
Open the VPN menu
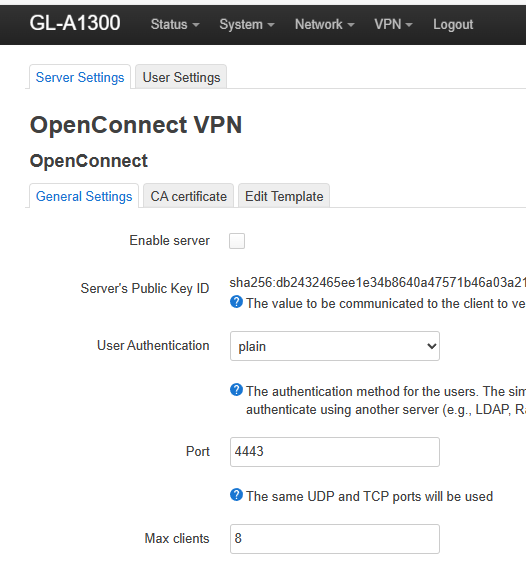point(393,25)
